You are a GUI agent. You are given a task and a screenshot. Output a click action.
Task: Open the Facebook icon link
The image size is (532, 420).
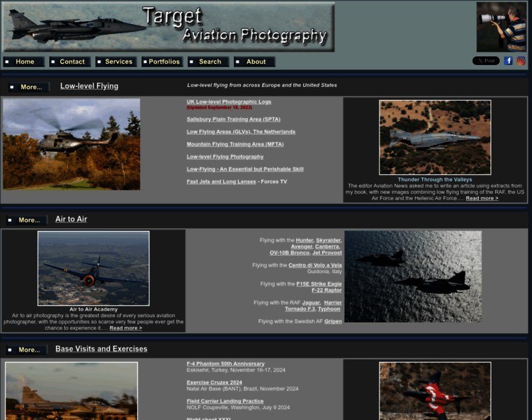[x=508, y=61]
